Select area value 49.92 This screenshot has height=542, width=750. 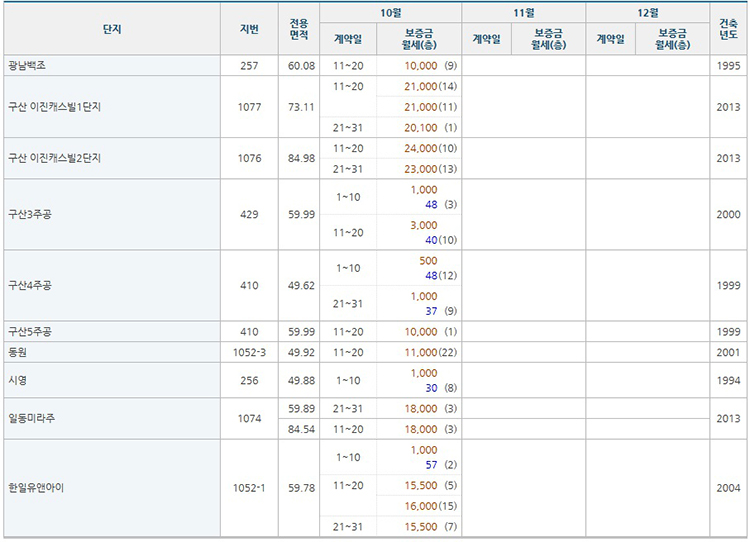pos(301,353)
